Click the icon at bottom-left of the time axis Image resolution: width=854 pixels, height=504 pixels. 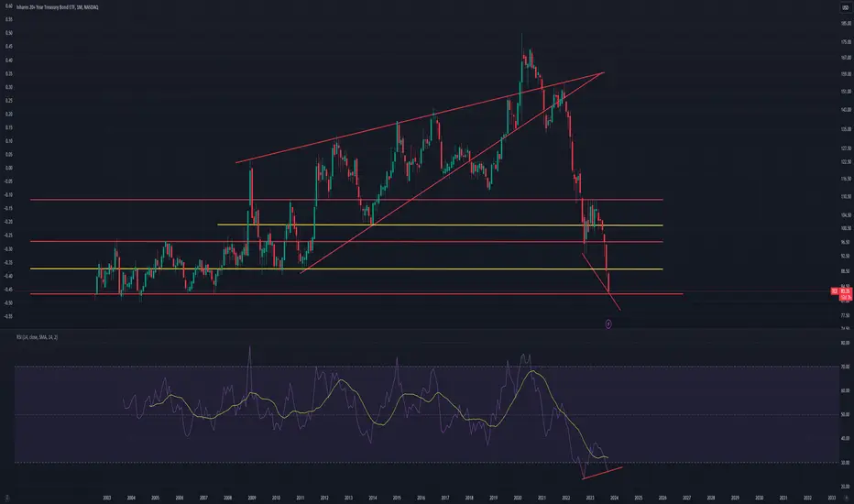tap(7, 497)
